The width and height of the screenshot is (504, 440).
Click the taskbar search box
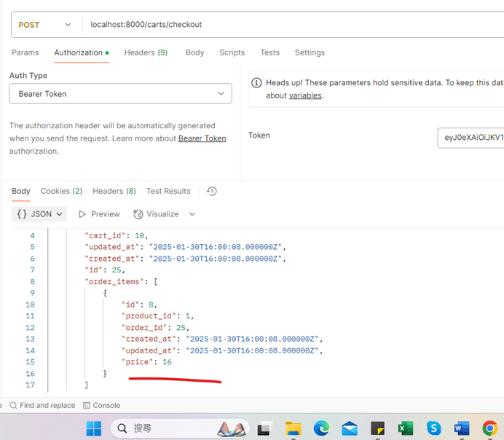(180, 428)
